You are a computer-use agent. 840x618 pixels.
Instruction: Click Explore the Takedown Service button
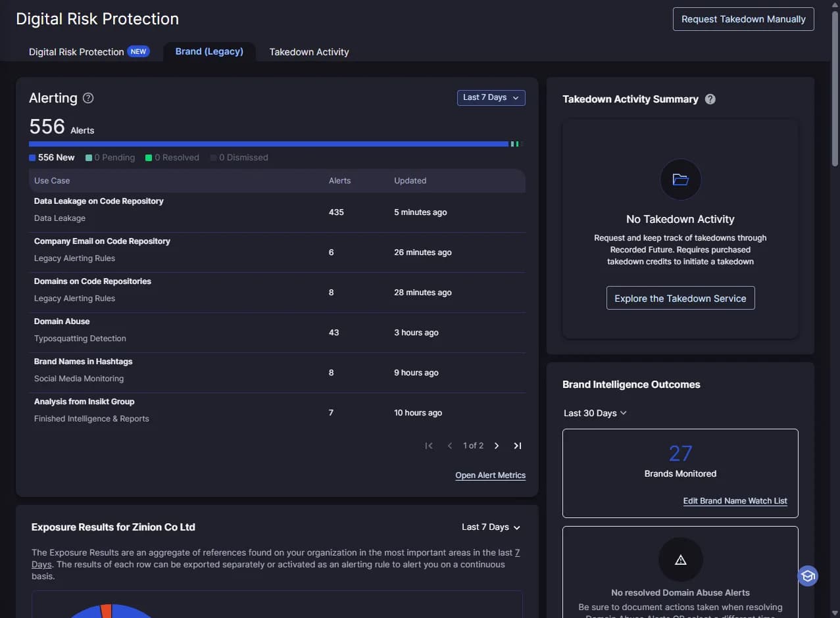point(680,298)
